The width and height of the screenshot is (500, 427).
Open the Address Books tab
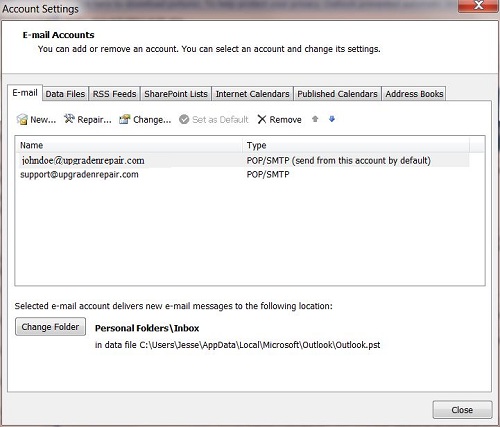click(x=414, y=94)
